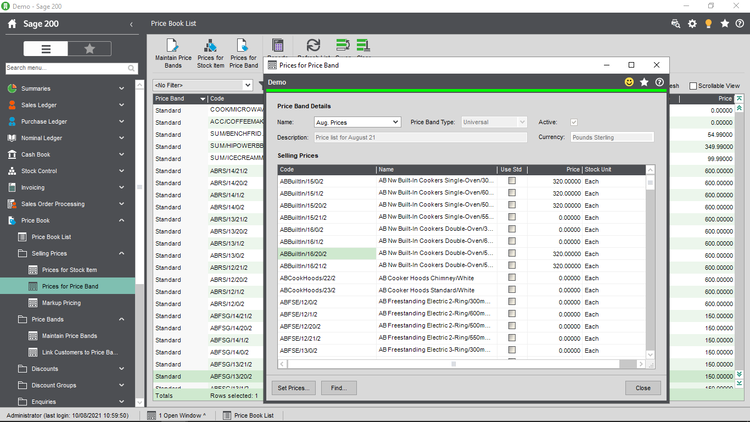Click the calculator Reports toolbar icon
This screenshot has width=750, height=422.
[277, 46]
